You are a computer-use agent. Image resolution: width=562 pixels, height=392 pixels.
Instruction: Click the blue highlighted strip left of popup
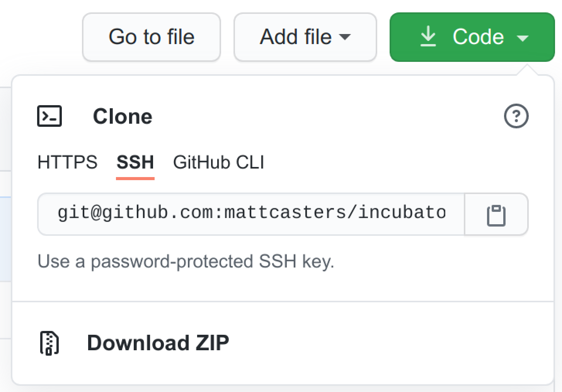[5, 239]
